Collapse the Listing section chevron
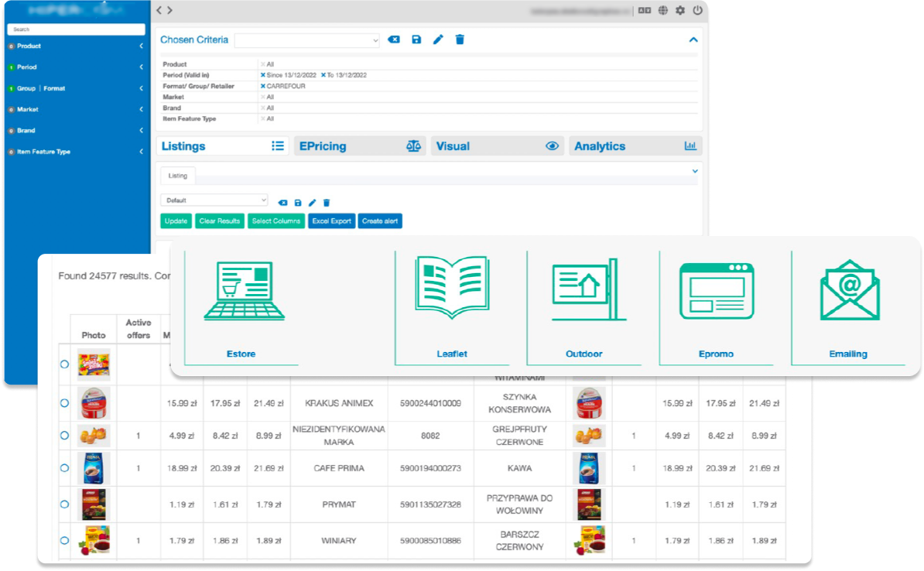924x571 pixels. tap(695, 171)
